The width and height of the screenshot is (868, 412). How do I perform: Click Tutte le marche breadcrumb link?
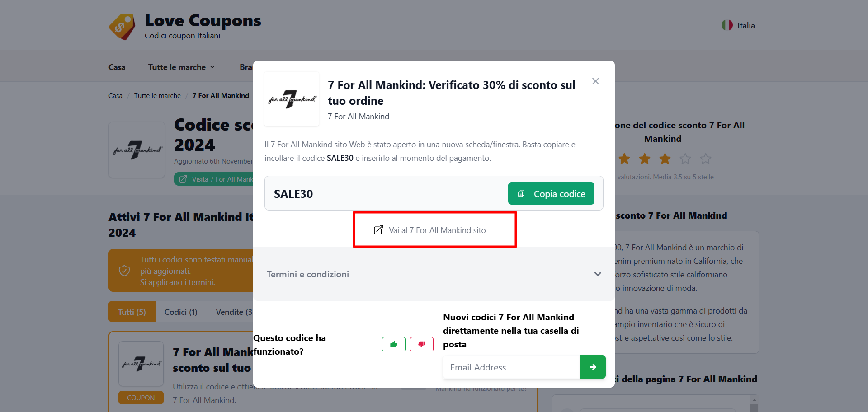pos(157,96)
